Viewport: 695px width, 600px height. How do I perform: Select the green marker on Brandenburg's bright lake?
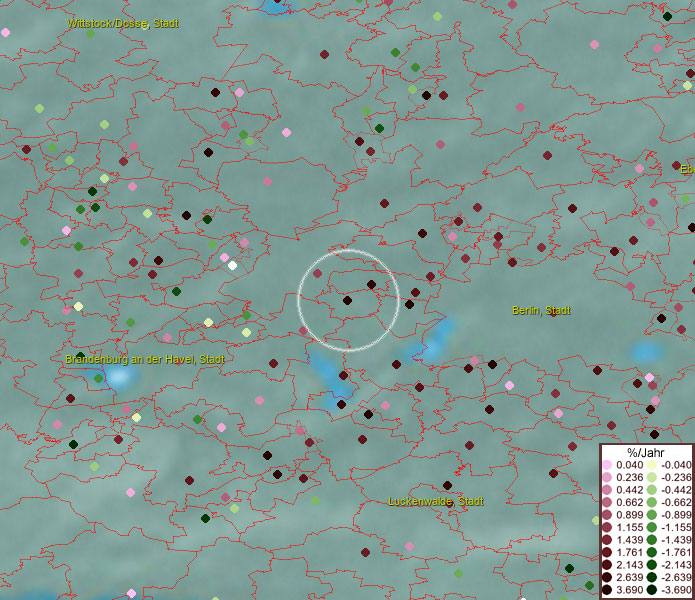pos(98,378)
